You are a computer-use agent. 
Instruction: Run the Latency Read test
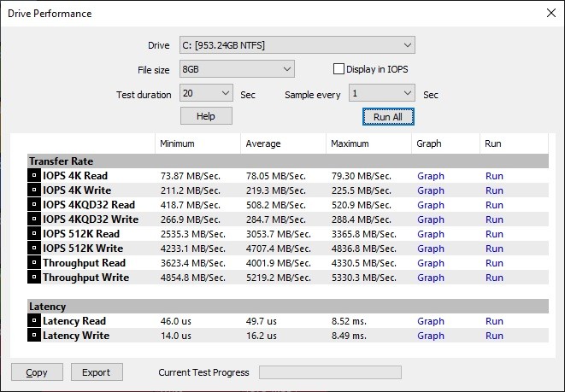[x=494, y=321]
